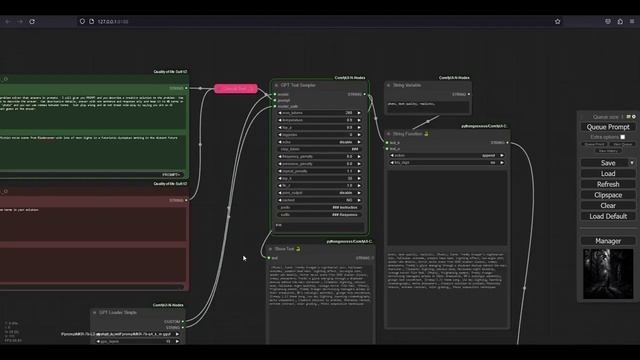Click the Refresh button in the menu

click(x=608, y=184)
